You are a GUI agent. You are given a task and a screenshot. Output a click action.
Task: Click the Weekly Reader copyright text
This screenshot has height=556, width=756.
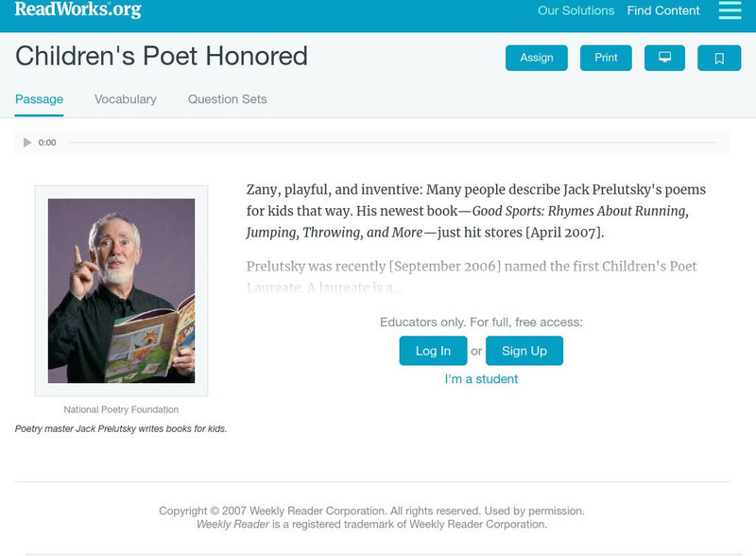pos(377,519)
